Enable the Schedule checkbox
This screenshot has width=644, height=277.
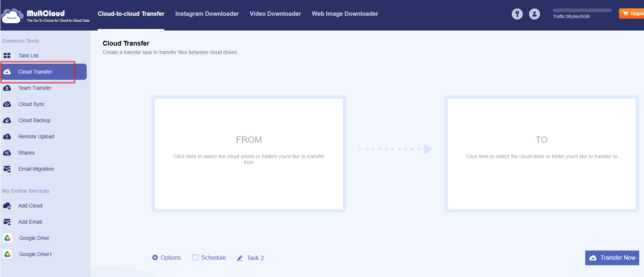195,258
